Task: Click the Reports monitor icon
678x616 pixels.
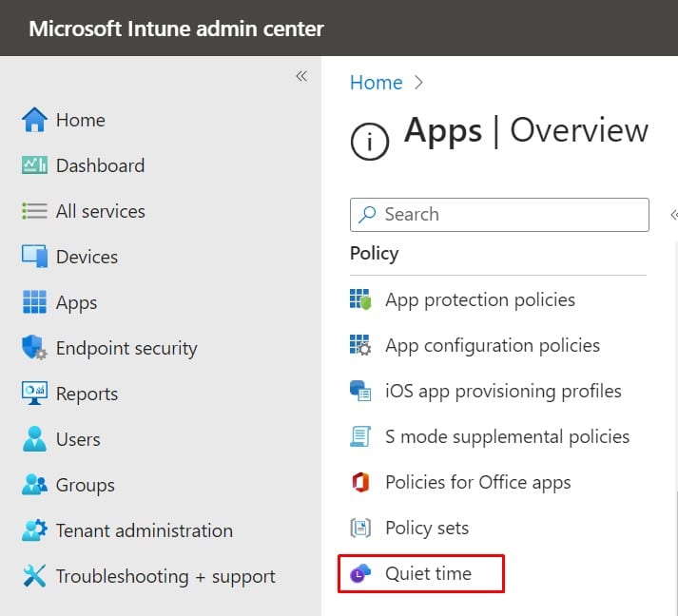Action: click(x=34, y=393)
